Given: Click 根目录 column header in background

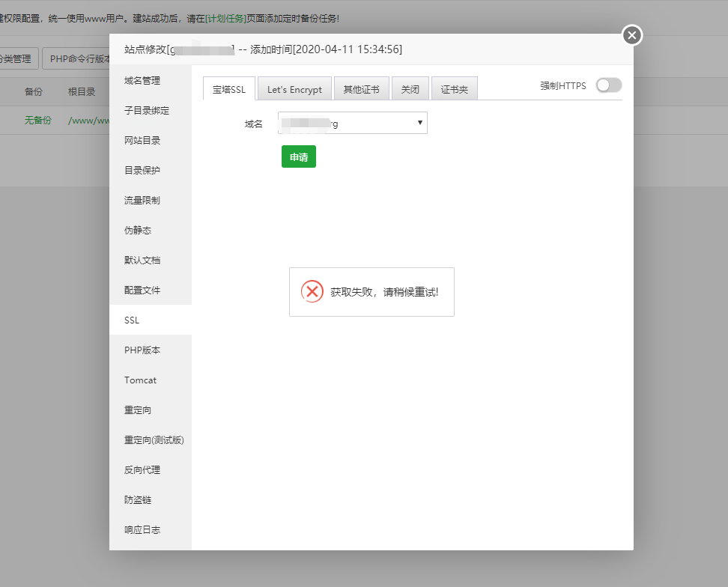Looking at the screenshot, I should [82, 91].
